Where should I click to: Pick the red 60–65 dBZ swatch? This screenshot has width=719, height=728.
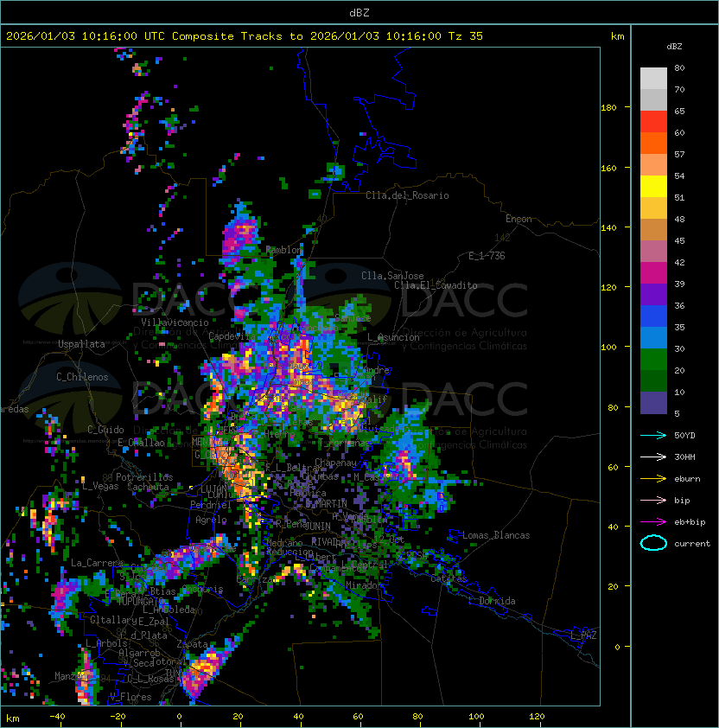(653, 122)
